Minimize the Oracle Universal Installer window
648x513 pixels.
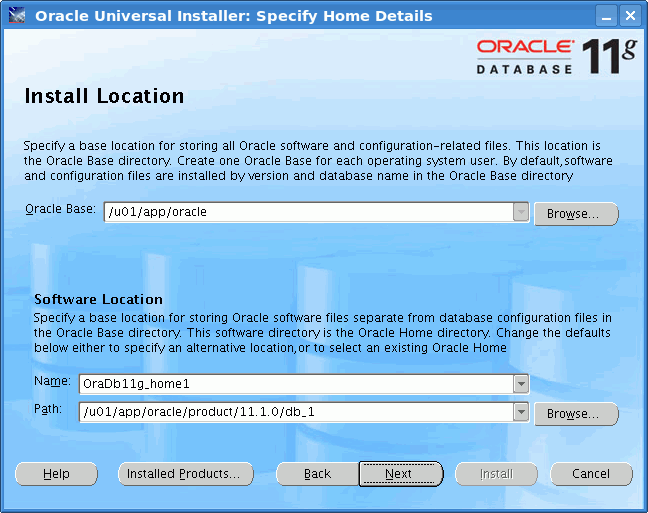pos(606,16)
